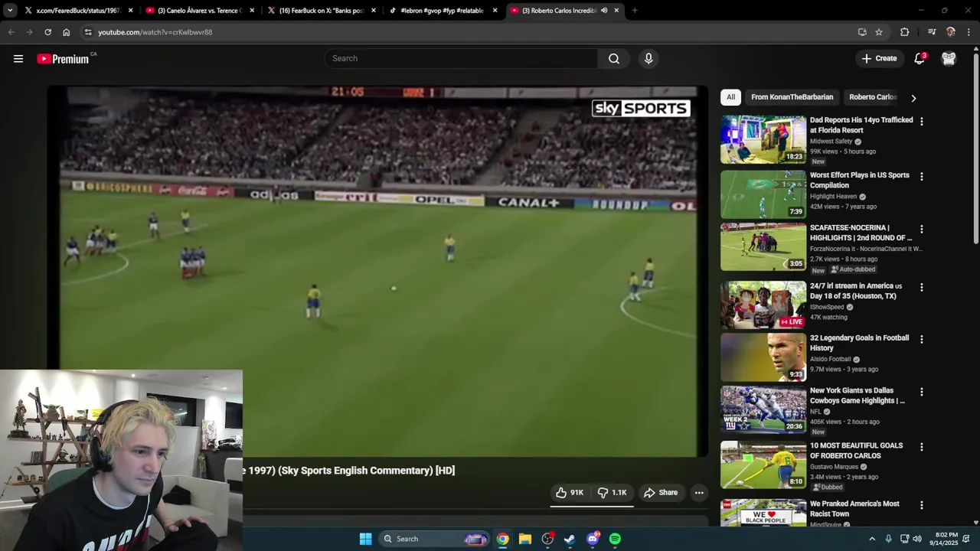This screenshot has height=551, width=980.
Task: Open options menu for 24/7 irl stream
Action: (921, 288)
